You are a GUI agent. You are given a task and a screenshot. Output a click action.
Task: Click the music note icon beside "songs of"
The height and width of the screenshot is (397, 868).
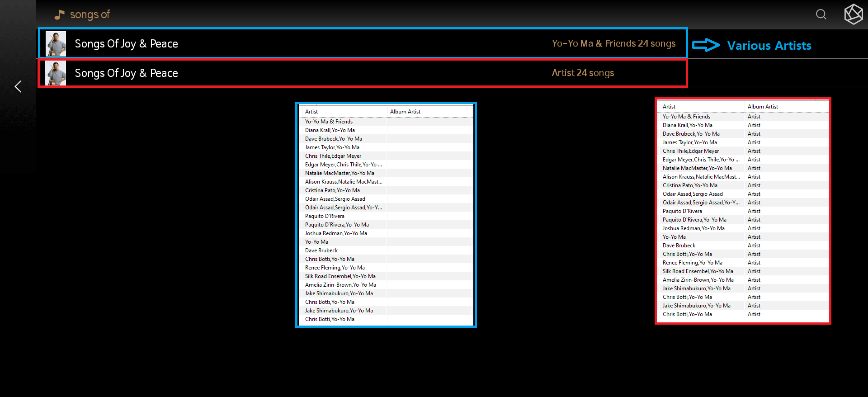[59, 15]
